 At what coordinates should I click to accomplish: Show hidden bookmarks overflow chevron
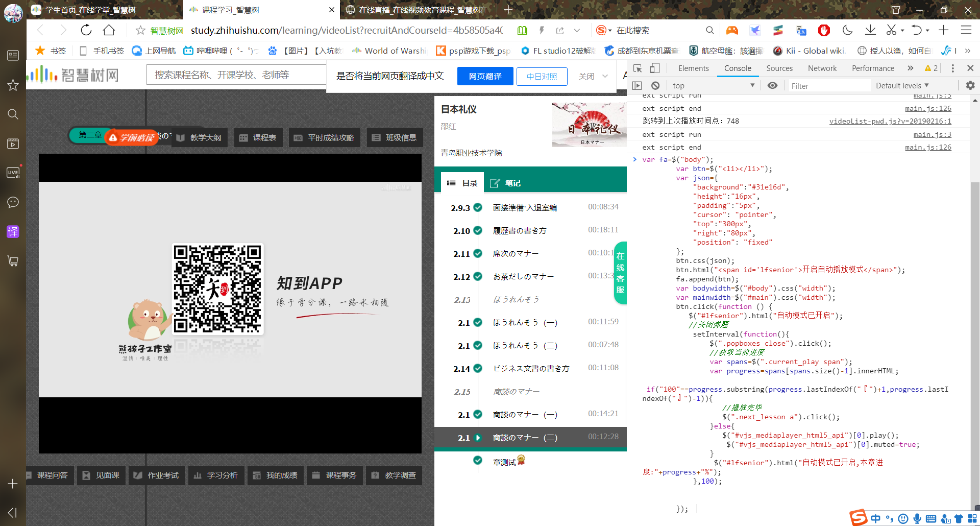(967, 51)
